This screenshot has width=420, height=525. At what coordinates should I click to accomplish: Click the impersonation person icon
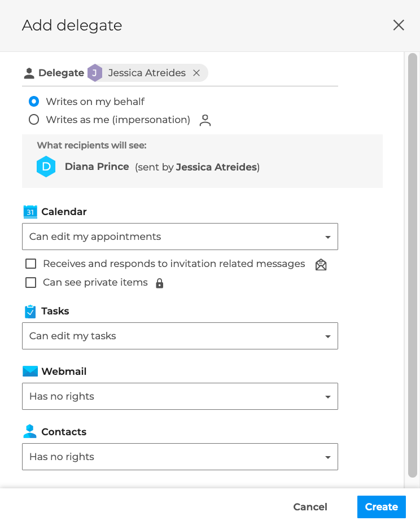pos(205,120)
